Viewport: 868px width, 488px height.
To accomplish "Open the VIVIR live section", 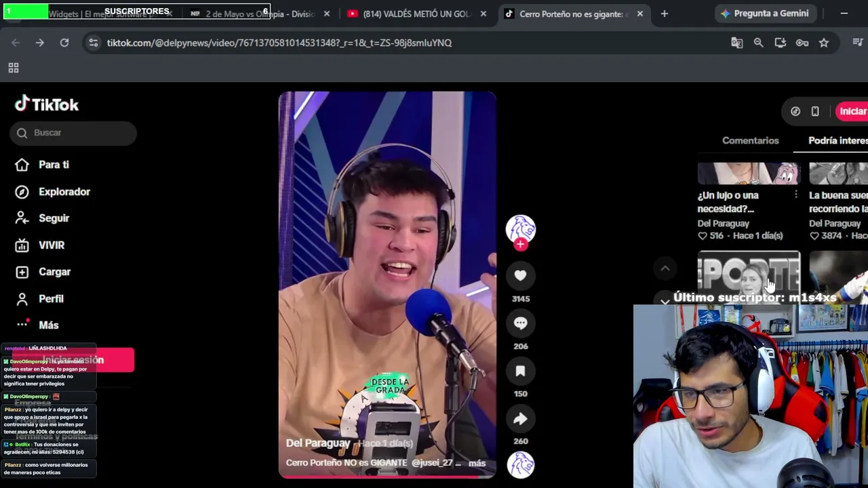I will pyautogui.click(x=40, y=245).
